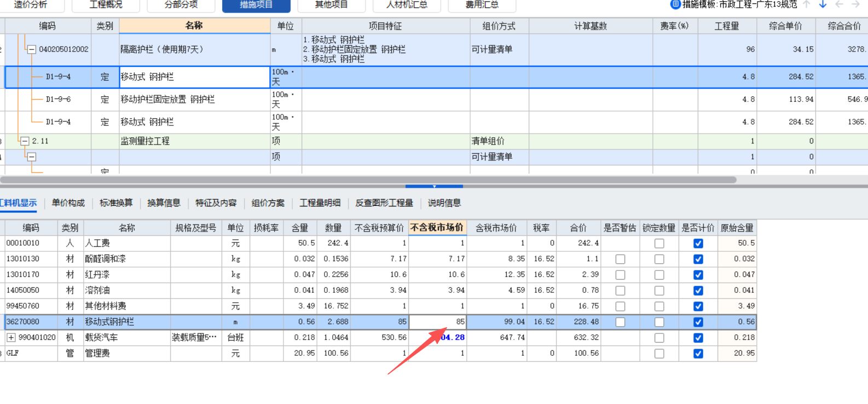Open the 换算信息 sub-tab

point(164,203)
